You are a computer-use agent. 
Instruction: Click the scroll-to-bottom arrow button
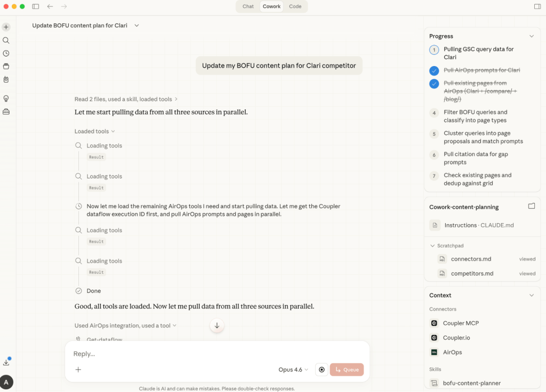click(216, 326)
